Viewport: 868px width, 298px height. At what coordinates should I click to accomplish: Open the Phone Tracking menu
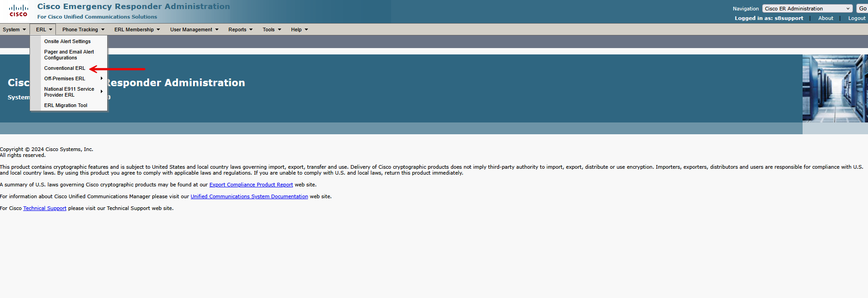click(83, 29)
